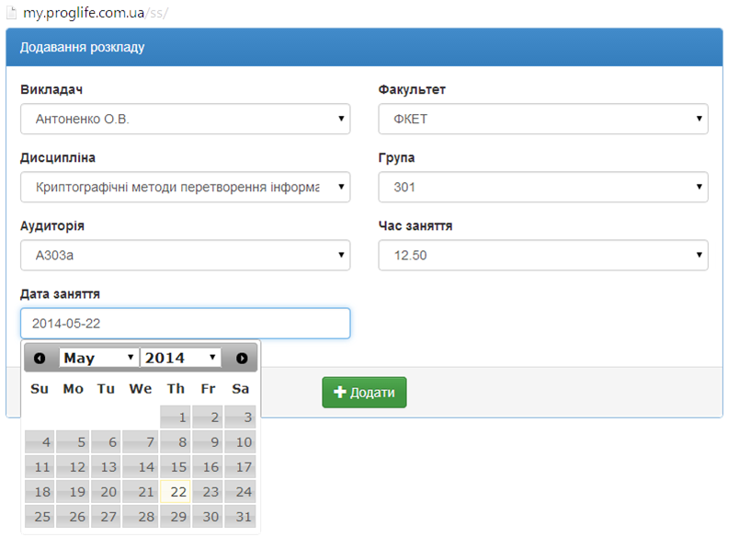The height and width of the screenshot is (560, 739).
Task: Click the page icon beside the URL
Action: point(12,13)
